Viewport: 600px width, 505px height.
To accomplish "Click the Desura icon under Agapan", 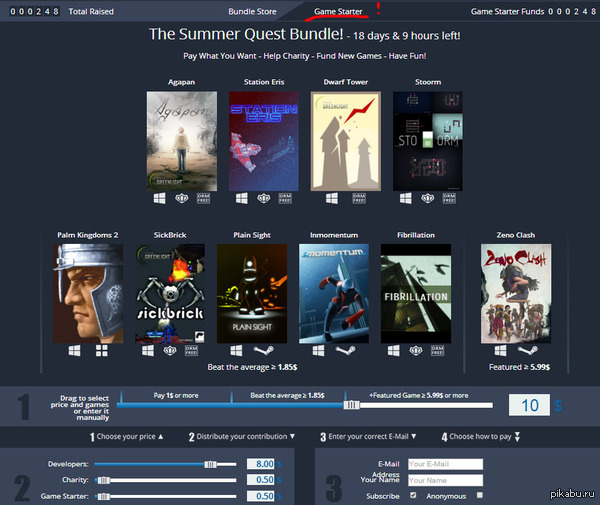I will (x=182, y=198).
